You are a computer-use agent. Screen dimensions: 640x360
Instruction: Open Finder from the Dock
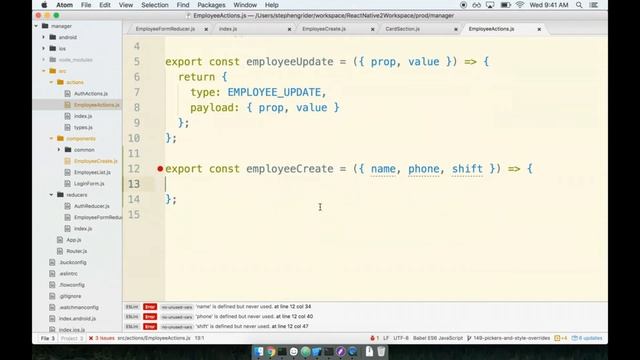click(x=259, y=351)
